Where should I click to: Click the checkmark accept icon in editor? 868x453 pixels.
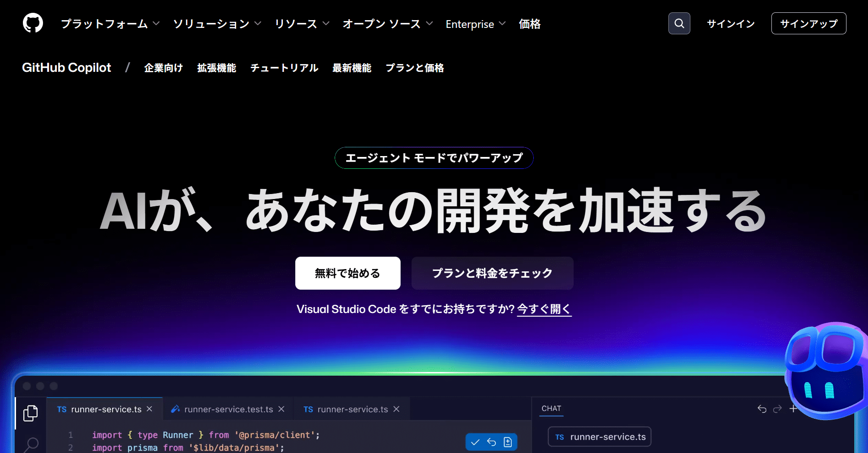pos(475,442)
